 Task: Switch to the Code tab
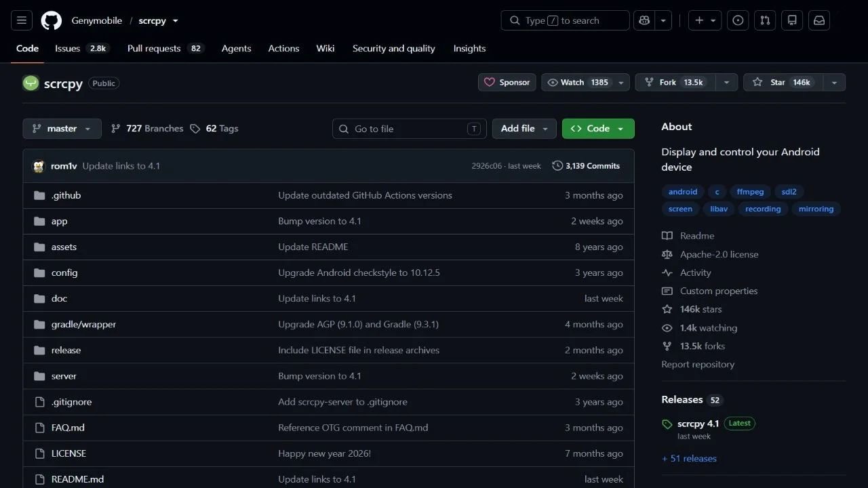coord(27,49)
